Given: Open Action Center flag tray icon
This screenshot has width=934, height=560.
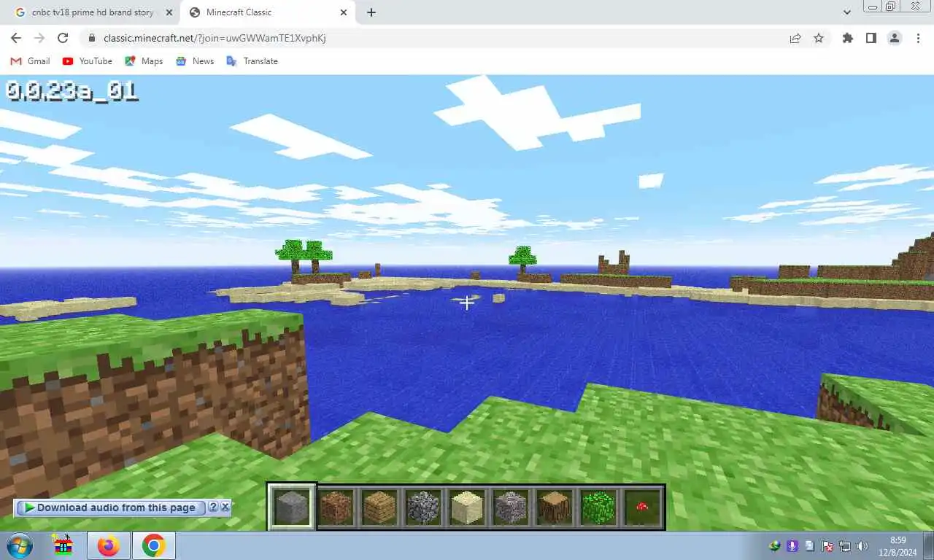Looking at the screenshot, I should [x=827, y=546].
